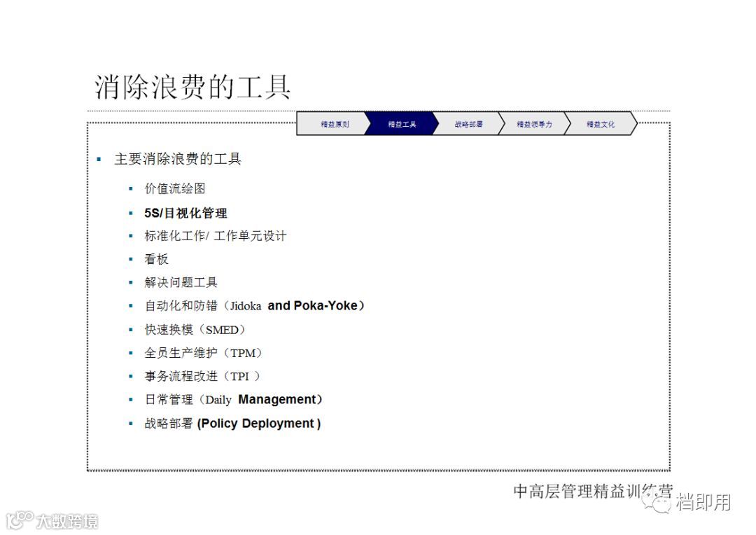Click the slide title 消除浪费的工具

click(x=192, y=88)
